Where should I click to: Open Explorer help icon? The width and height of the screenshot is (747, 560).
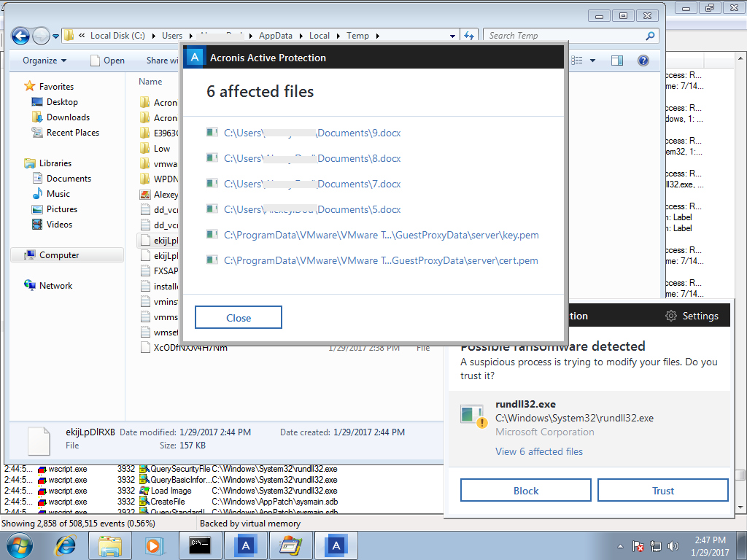643,61
